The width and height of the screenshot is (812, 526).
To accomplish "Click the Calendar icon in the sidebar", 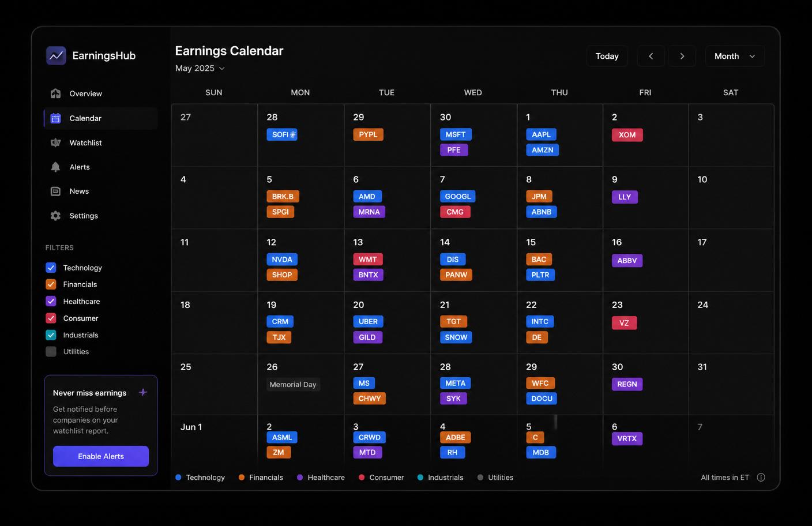I will point(55,118).
